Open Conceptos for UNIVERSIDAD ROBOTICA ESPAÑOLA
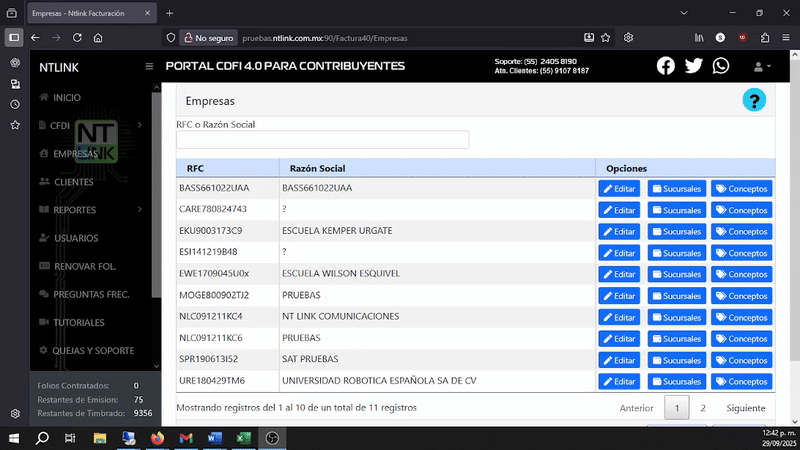The width and height of the screenshot is (800, 450). (x=741, y=382)
